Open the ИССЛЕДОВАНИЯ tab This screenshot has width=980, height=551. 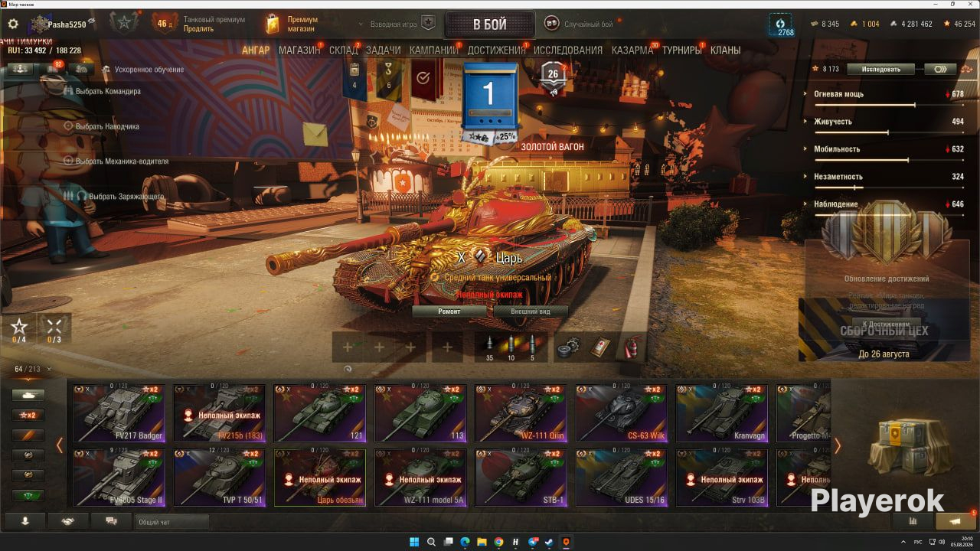[568, 51]
